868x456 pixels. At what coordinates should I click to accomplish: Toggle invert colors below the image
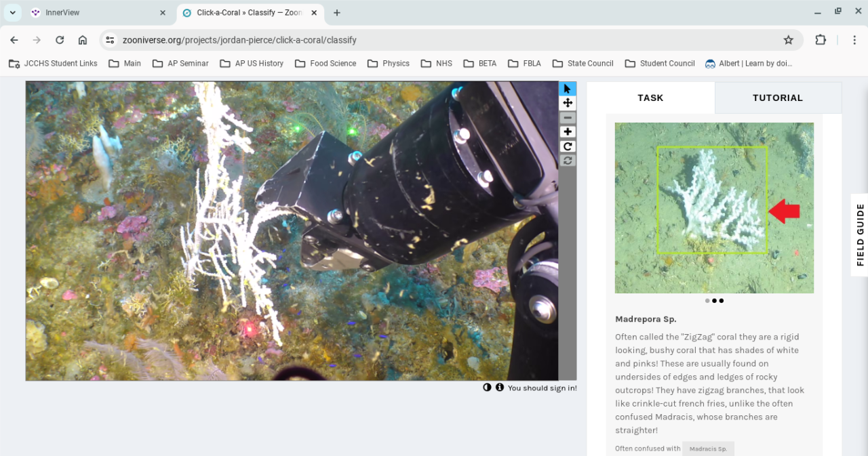tap(487, 388)
